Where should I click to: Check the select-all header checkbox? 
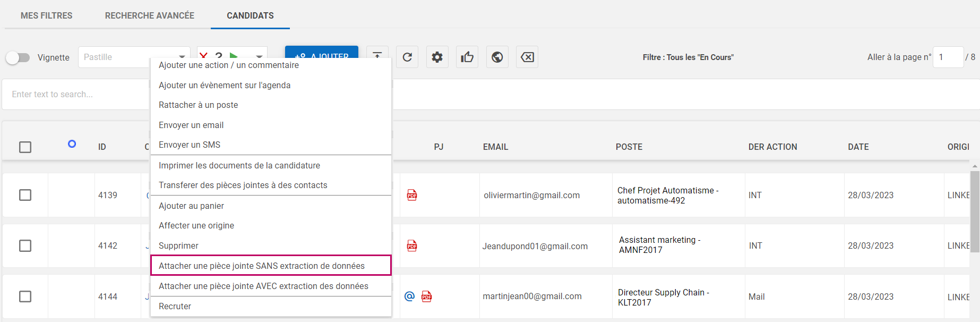coord(25,147)
